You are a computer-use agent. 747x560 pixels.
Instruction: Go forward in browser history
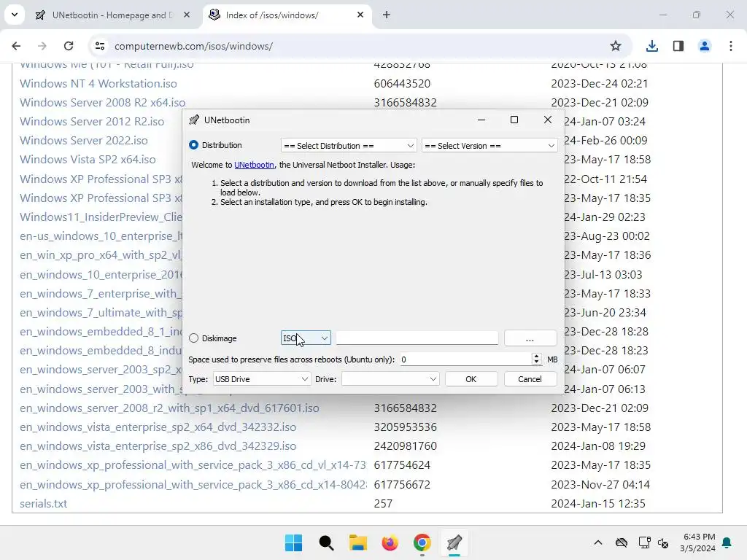[42, 46]
